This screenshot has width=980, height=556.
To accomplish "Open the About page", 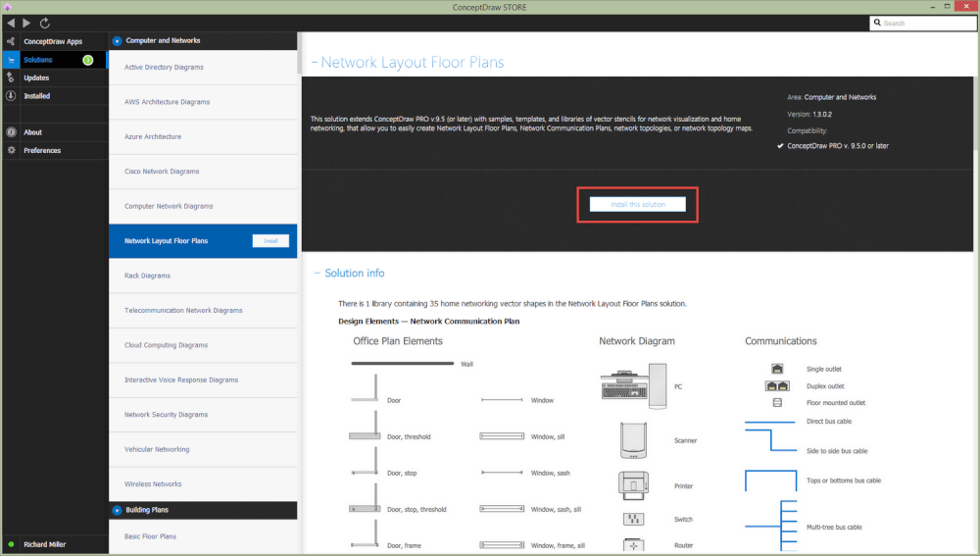I will 32,132.
